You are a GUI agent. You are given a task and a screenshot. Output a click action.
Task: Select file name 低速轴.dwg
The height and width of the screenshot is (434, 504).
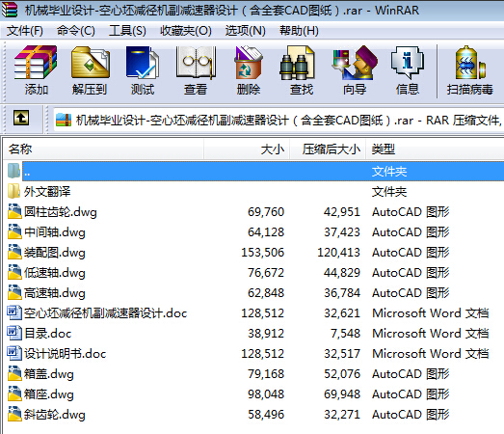(55, 273)
